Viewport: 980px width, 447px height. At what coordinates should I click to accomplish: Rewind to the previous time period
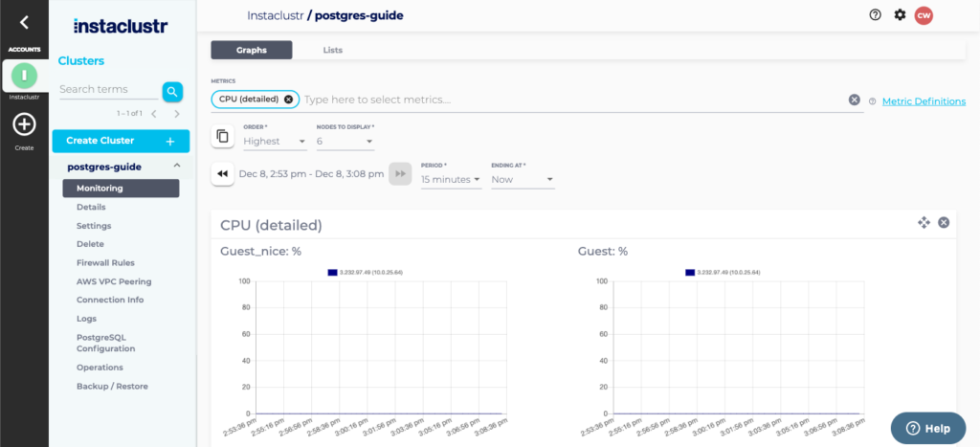coord(222,174)
